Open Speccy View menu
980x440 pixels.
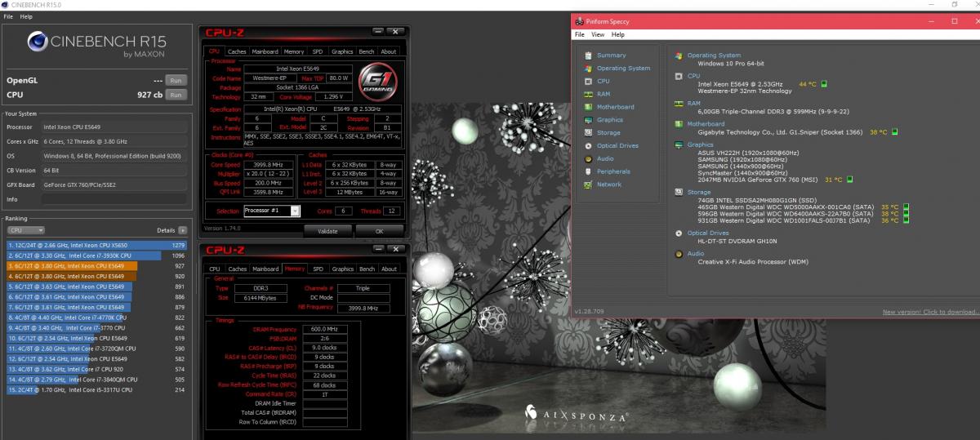pos(598,34)
